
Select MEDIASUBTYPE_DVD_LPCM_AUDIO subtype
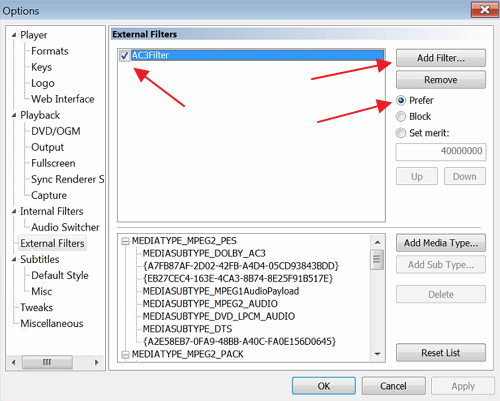pos(219,316)
